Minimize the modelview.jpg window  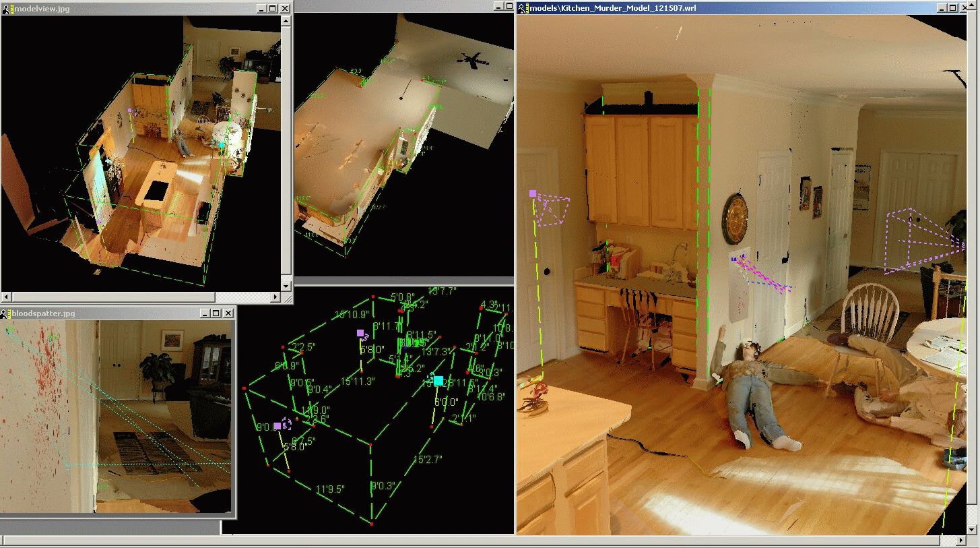[x=261, y=8]
